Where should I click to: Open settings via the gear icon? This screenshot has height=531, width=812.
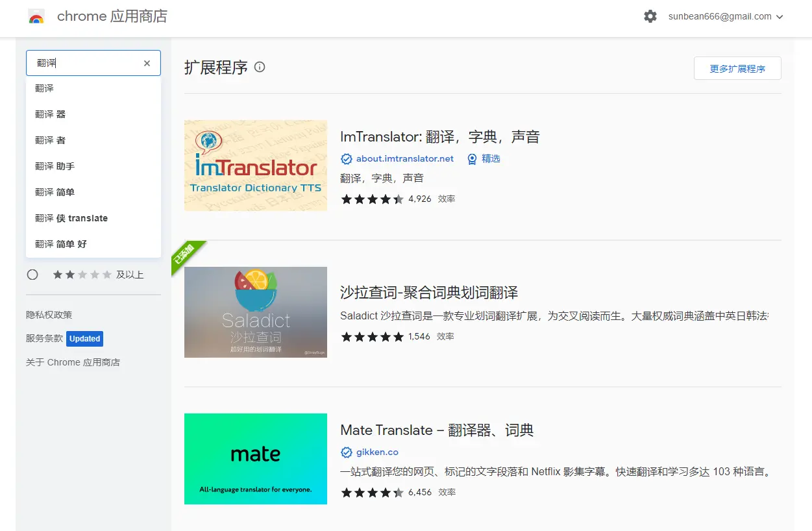[x=650, y=16]
